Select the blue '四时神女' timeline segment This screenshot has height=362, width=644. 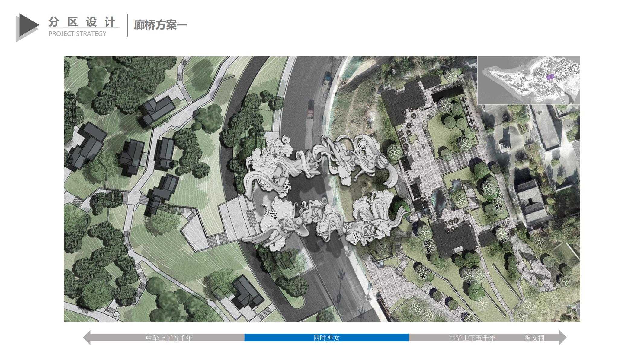pos(326,338)
